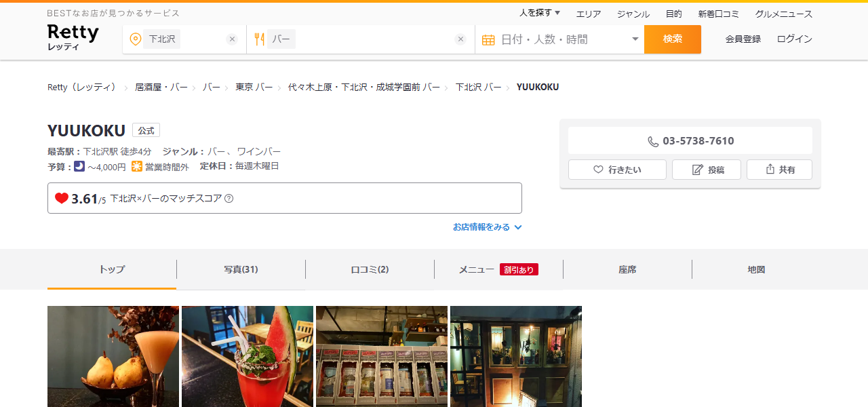Image resolution: width=868 pixels, height=407 pixels.
Task: Click 居酒屋・バー breadcrumb
Action: point(161,88)
